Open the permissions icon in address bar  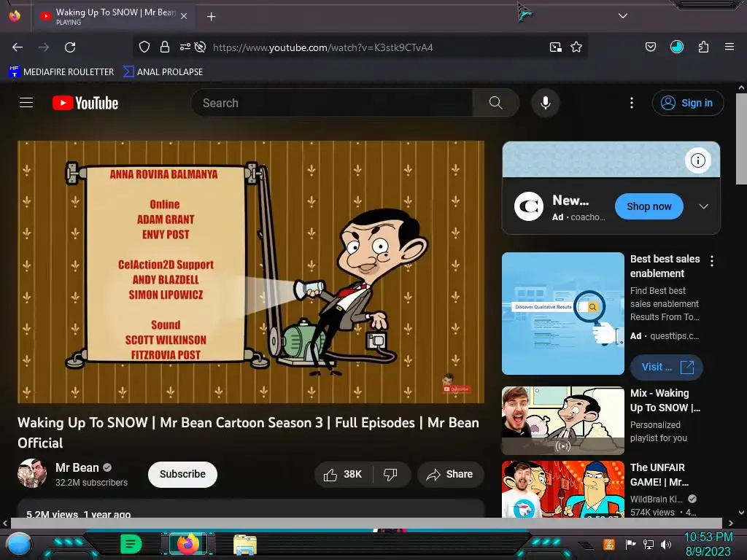(185, 47)
